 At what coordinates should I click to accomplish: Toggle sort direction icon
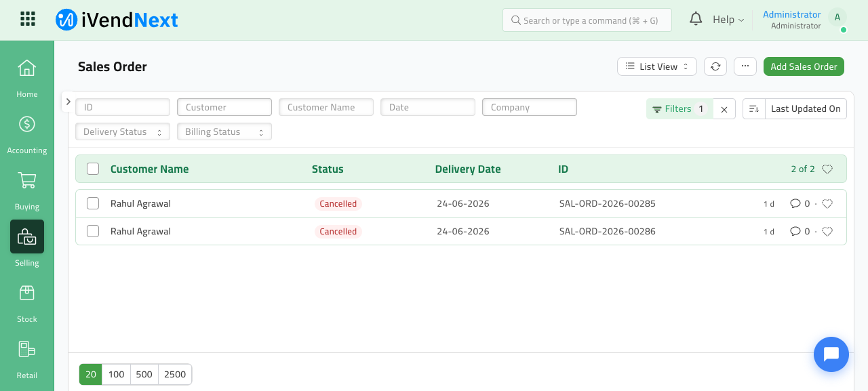[x=753, y=109]
